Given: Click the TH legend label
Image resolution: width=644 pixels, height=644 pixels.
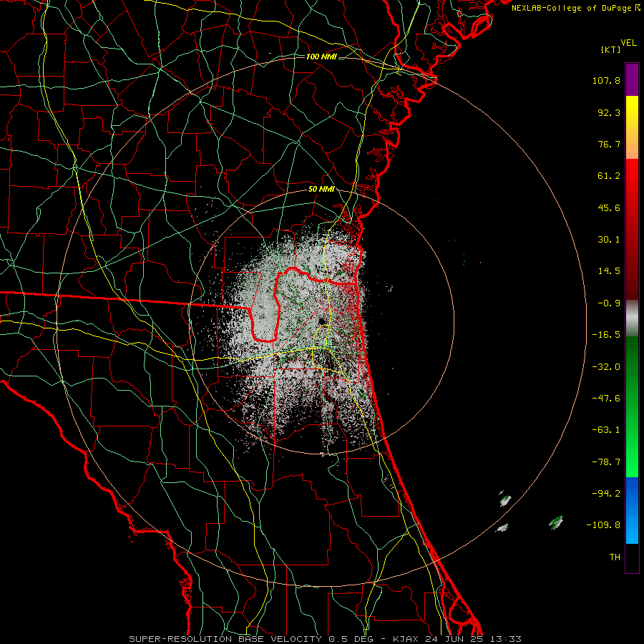Looking at the screenshot, I should click(x=615, y=557).
